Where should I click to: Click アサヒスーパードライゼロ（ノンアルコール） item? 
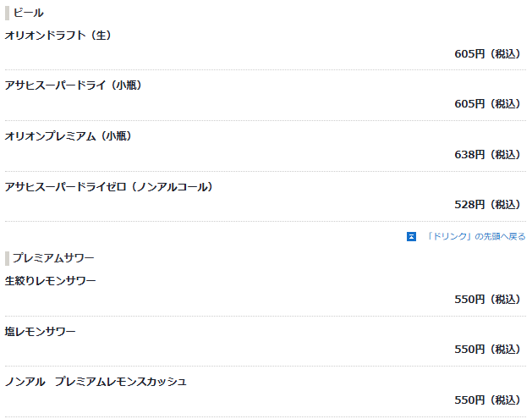(x=108, y=187)
